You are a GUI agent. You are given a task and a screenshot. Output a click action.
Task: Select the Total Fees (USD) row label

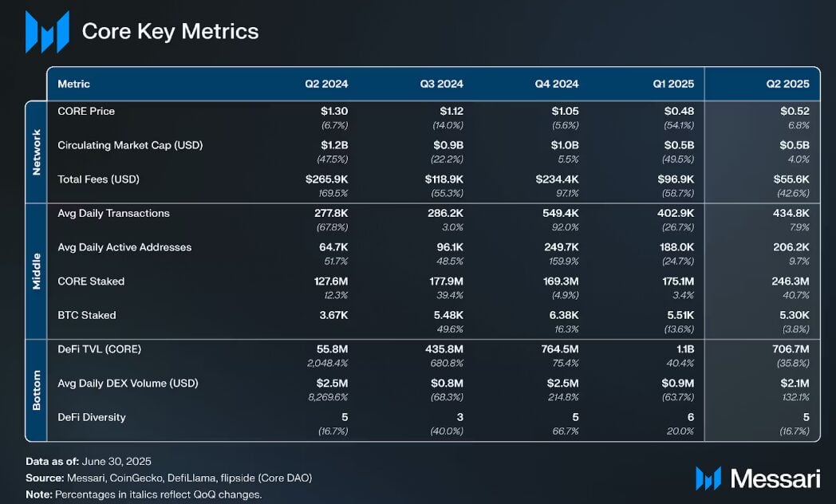[98, 179]
